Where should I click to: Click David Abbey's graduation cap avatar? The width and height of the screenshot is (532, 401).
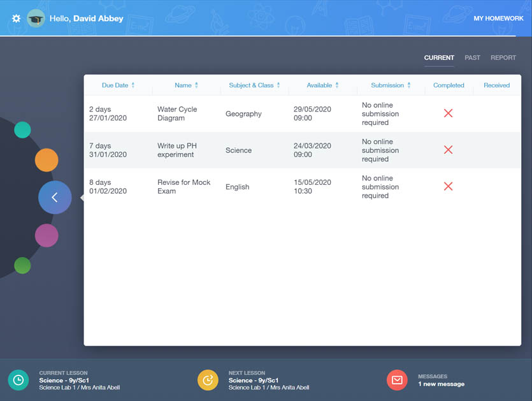click(x=36, y=18)
